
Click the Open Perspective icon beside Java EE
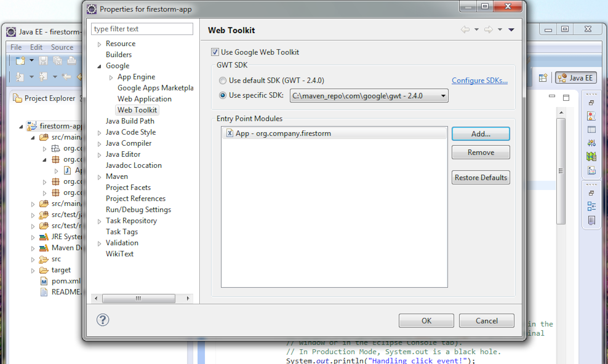click(543, 78)
